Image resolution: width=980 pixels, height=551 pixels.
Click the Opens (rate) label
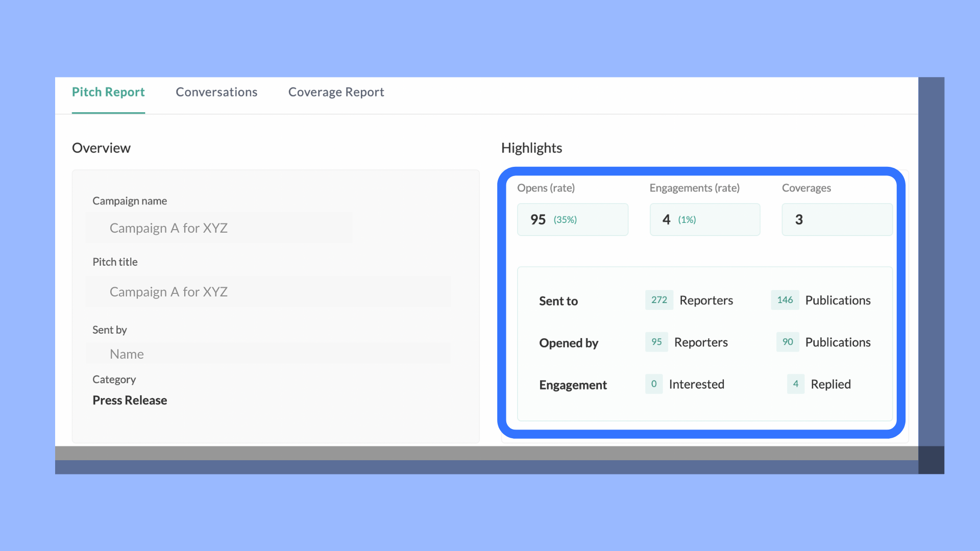click(x=546, y=188)
